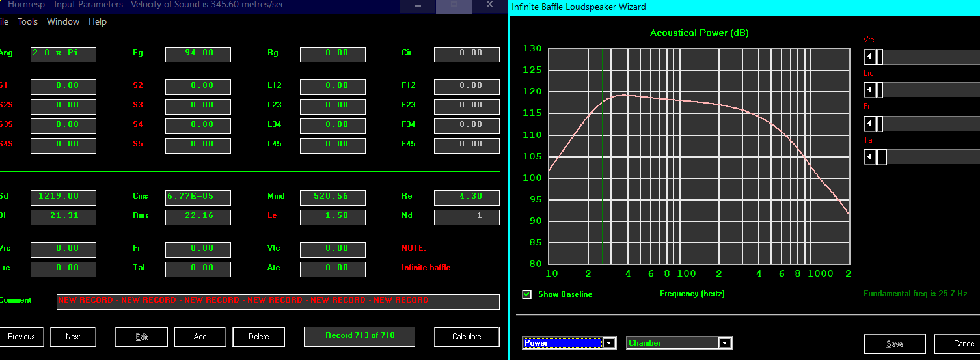980x360 pixels.
Task: Click the L23 input field
Action: point(333,106)
